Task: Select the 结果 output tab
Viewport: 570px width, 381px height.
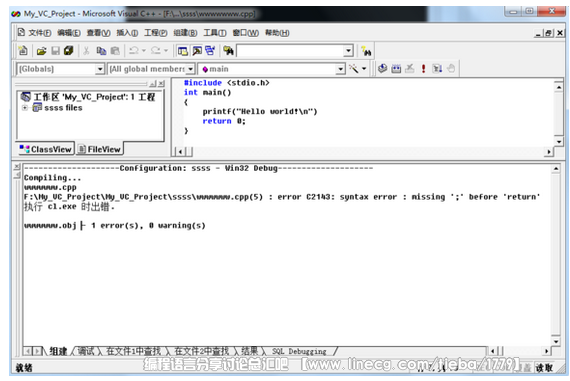Action: tap(249, 351)
